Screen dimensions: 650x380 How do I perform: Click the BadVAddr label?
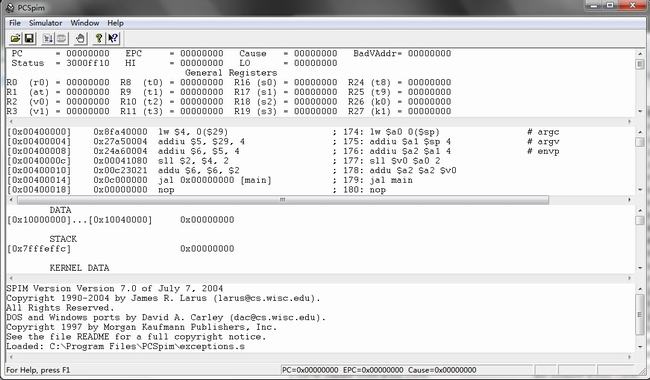tap(375, 53)
